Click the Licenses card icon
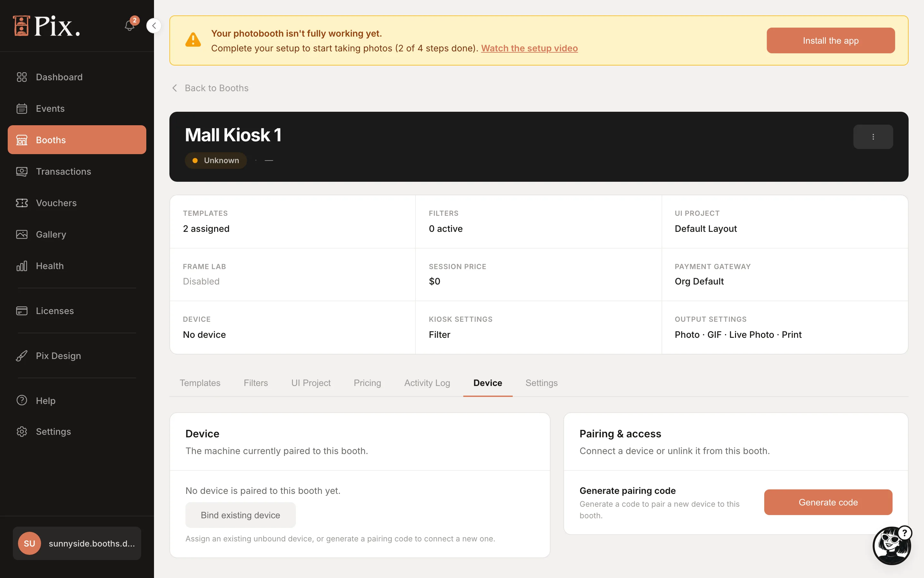This screenshot has width=924, height=578. pyautogui.click(x=22, y=311)
